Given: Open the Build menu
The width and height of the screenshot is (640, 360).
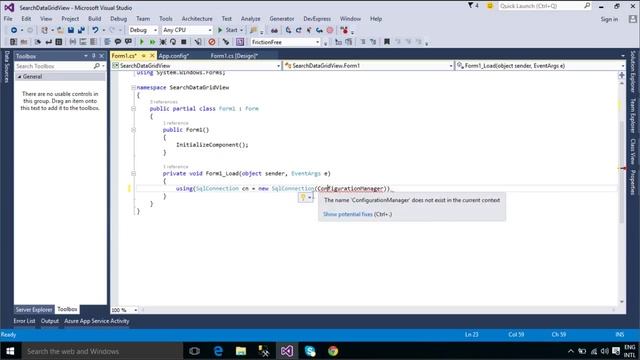Looking at the screenshot, I should [x=94, y=19].
